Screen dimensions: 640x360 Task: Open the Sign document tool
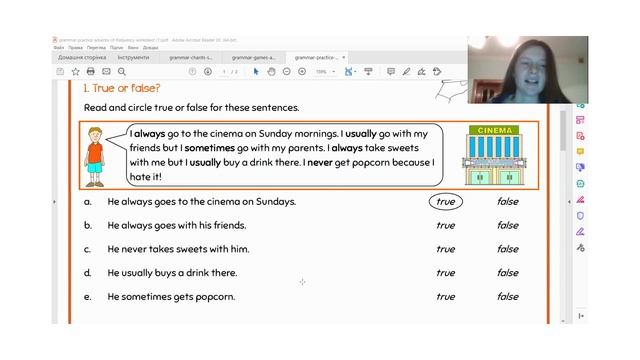pos(422,72)
